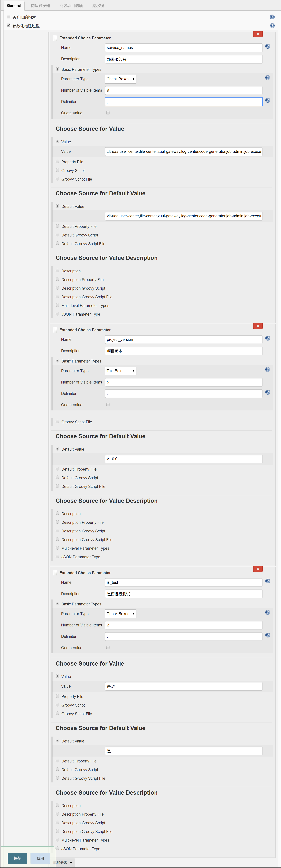The width and height of the screenshot is (281, 868).
Task: Open help for service_names Delimiter
Action: click(267, 100)
